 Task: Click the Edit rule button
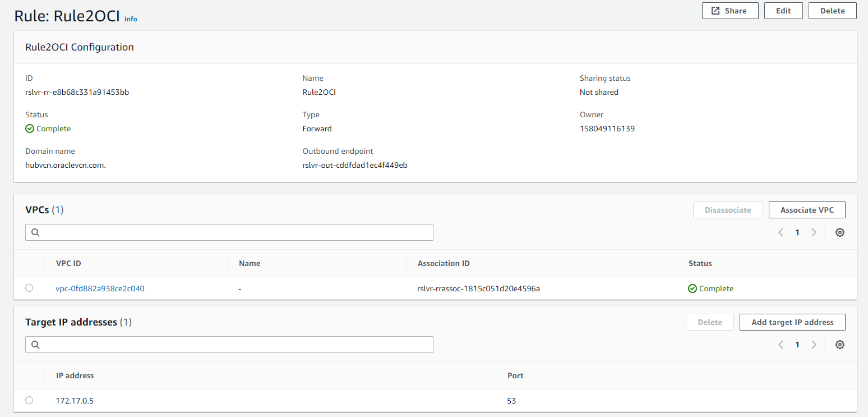pyautogui.click(x=783, y=11)
